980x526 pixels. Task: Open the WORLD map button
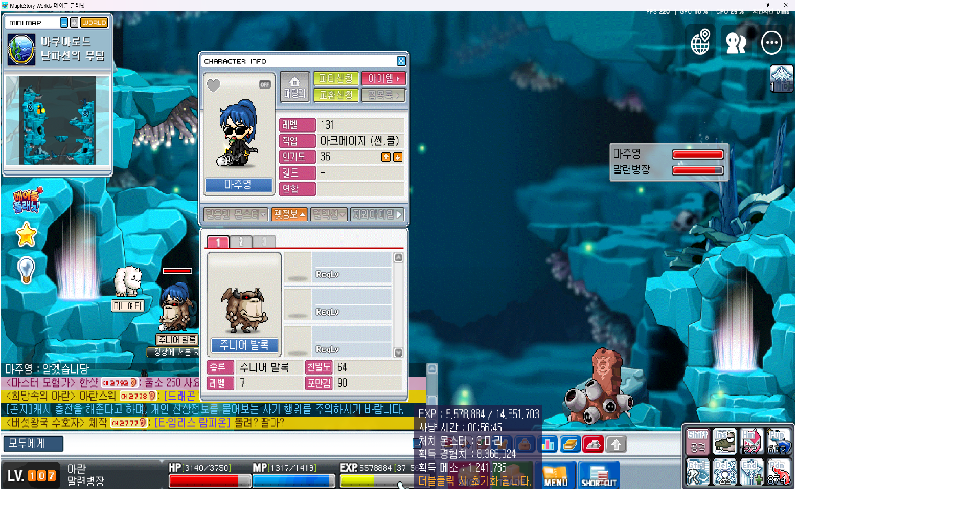coord(94,23)
